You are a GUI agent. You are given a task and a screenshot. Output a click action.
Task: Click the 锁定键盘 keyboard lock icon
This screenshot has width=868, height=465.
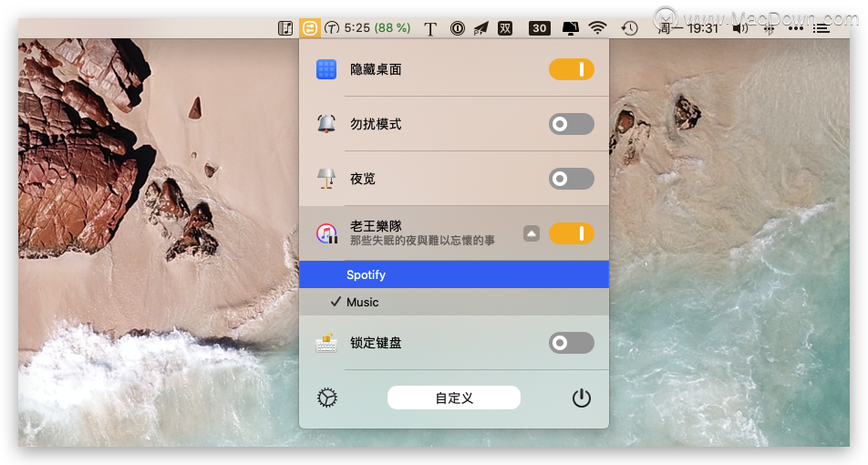click(x=326, y=343)
